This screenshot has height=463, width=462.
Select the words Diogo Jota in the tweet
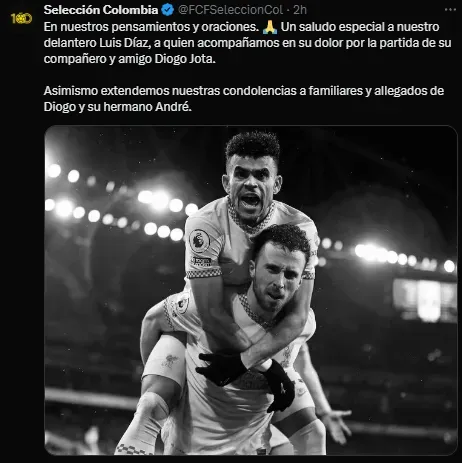coord(185,59)
